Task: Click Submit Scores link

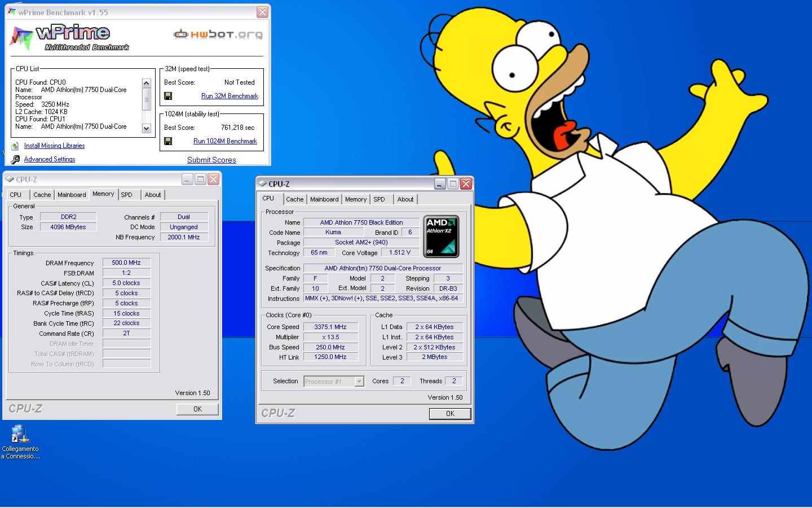Action: tap(211, 160)
